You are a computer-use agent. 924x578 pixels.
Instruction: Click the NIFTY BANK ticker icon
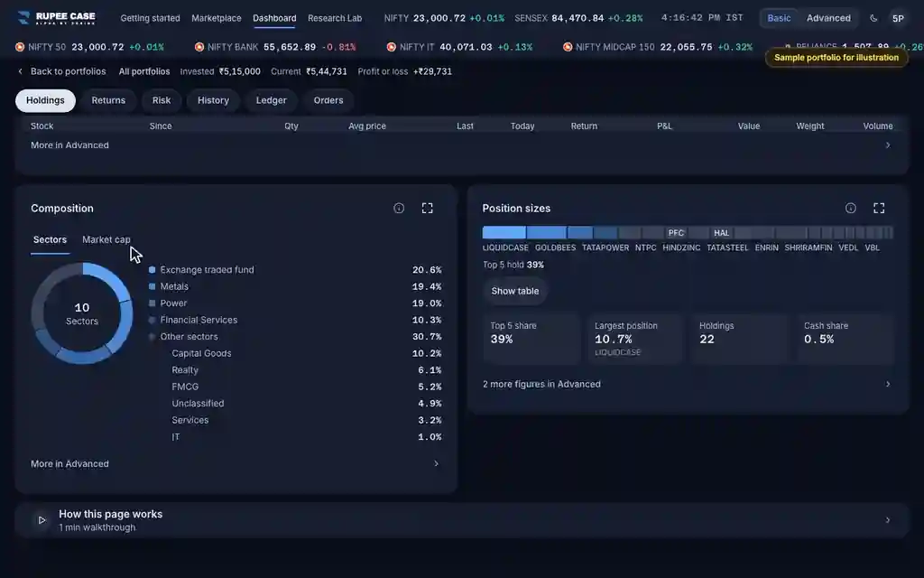199,47
